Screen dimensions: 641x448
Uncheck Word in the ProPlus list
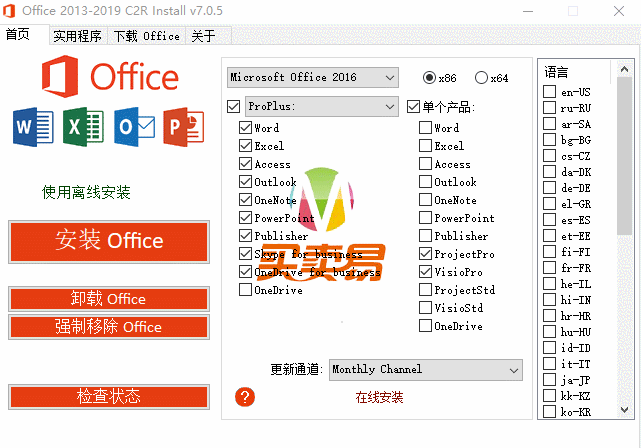coord(245,128)
